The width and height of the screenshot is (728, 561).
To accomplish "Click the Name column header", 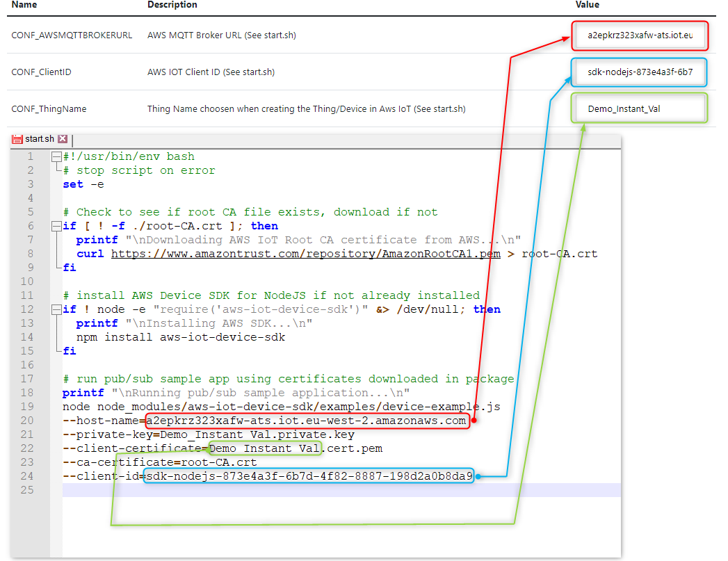I will [24, 5].
